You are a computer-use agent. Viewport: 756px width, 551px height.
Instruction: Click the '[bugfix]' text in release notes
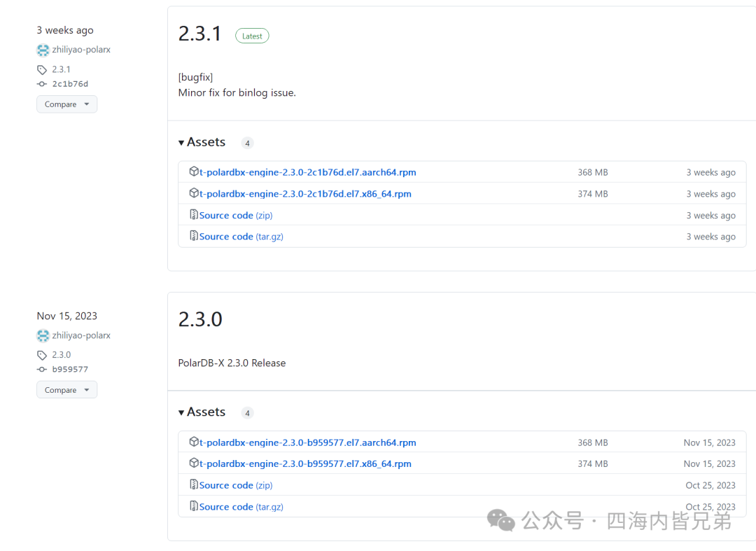pos(195,77)
